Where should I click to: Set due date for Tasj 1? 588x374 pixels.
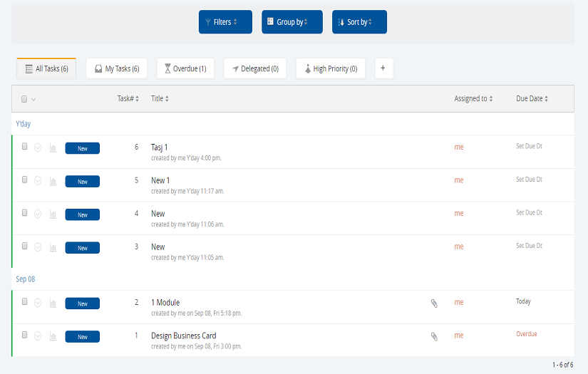pyautogui.click(x=529, y=146)
